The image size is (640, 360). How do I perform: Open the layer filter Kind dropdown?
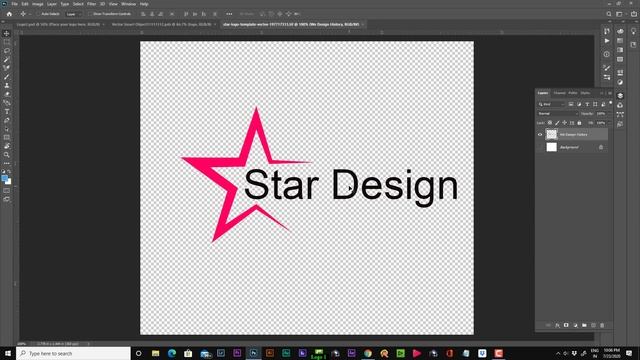pos(551,104)
